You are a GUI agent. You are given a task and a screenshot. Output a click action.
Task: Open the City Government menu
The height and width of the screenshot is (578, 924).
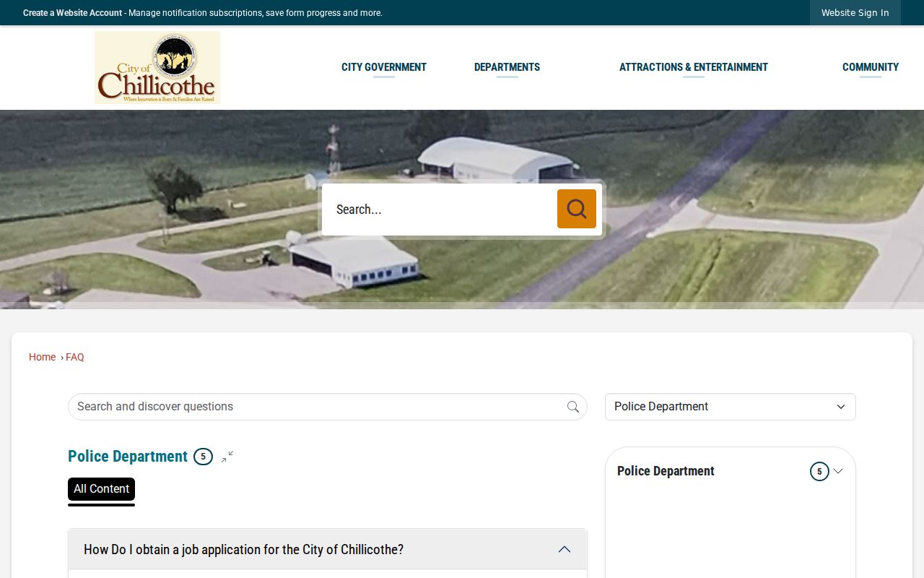pyautogui.click(x=384, y=67)
